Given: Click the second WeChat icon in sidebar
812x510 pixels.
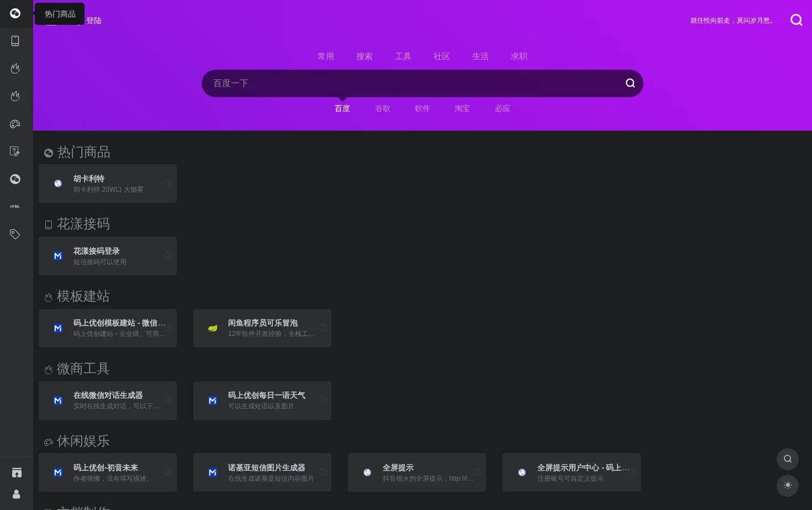Looking at the screenshot, I should point(15,179).
